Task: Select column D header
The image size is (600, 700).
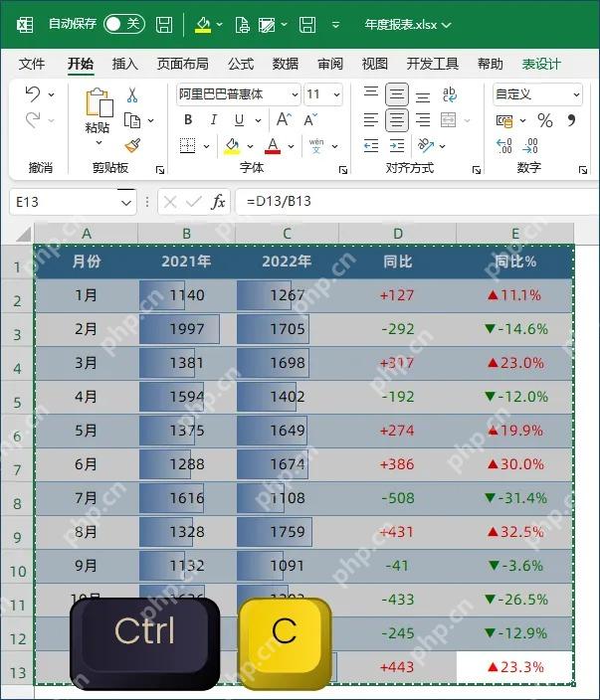Action: click(398, 234)
